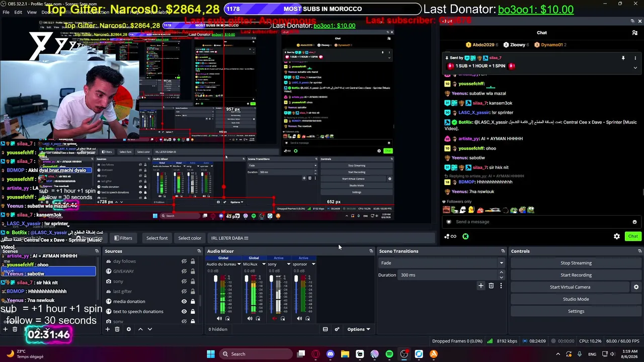This screenshot has width=644, height=362.
Task: Float the Controls dock panel
Action: pyautogui.click(x=640, y=251)
